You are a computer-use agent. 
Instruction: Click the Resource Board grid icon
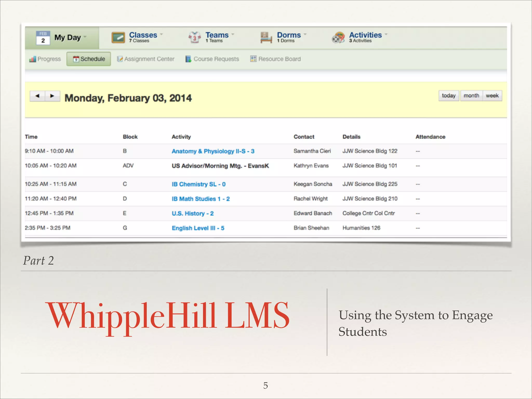click(253, 59)
